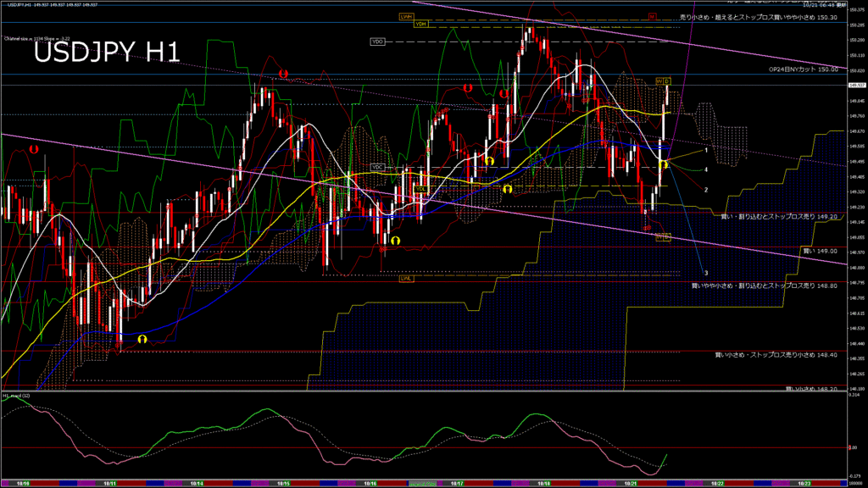Click the LWH orange level tag

[405, 16]
